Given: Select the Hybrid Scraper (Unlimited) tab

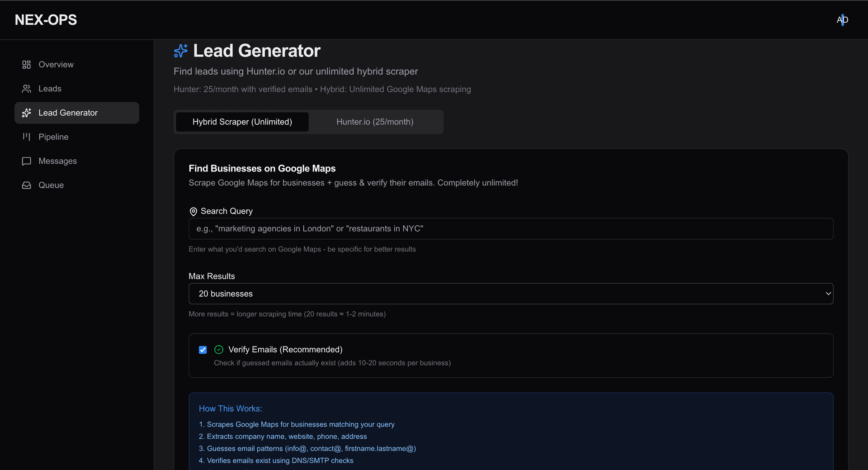Looking at the screenshot, I should click(242, 122).
